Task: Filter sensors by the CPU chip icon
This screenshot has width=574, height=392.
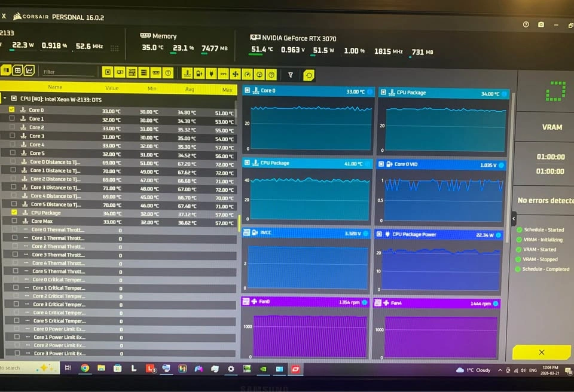Action: point(108,72)
